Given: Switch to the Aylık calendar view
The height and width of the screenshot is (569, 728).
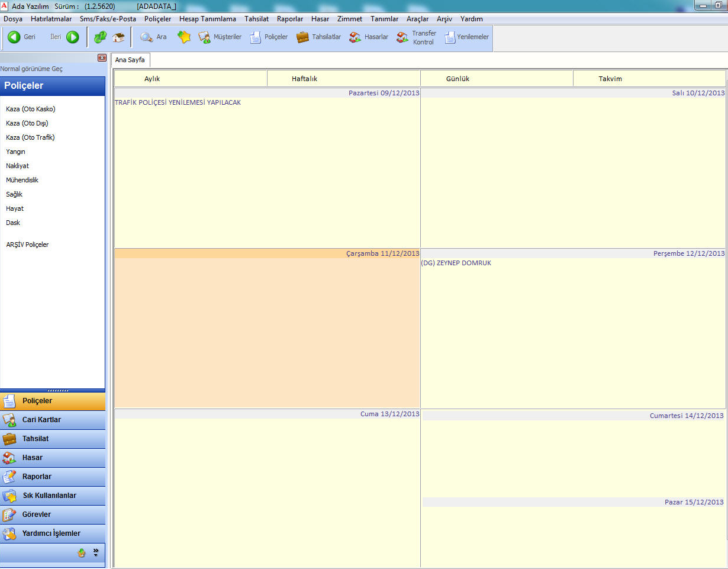Looking at the screenshot, I should click(152, 79).
